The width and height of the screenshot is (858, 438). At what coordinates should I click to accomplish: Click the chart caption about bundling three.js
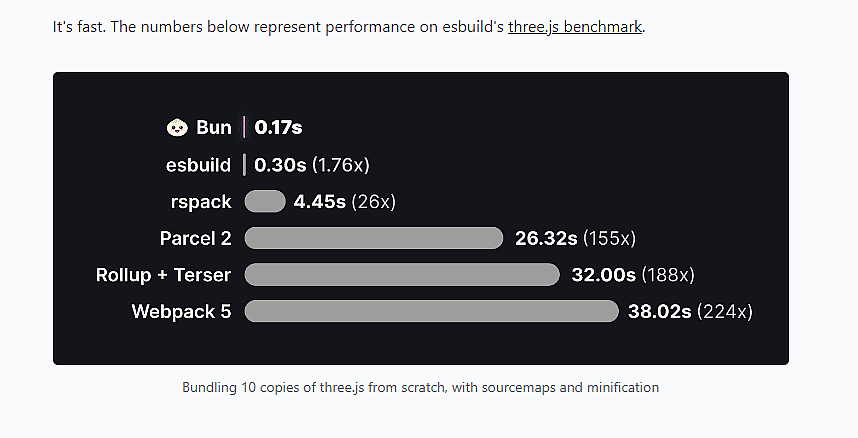click(420, 388)
